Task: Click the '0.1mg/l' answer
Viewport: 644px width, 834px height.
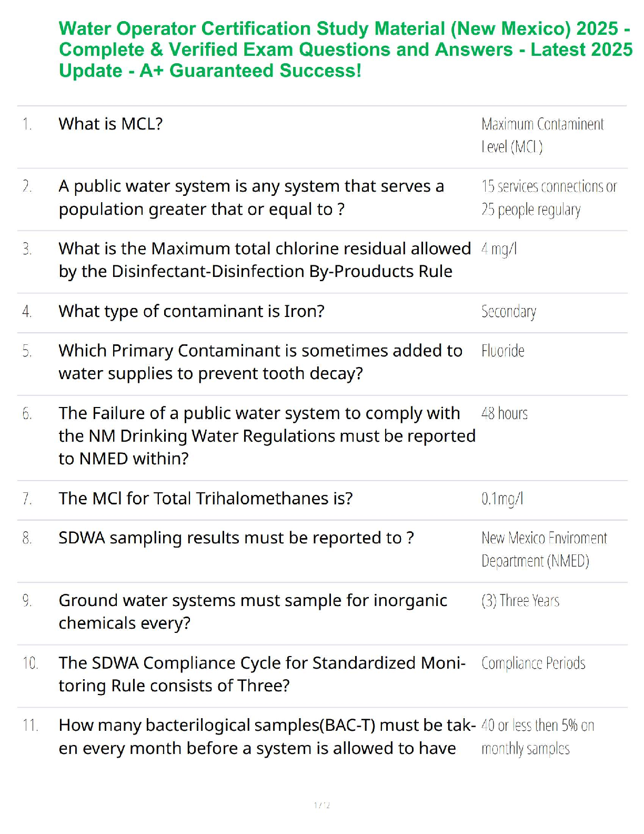Action: [x=502, y=499]
